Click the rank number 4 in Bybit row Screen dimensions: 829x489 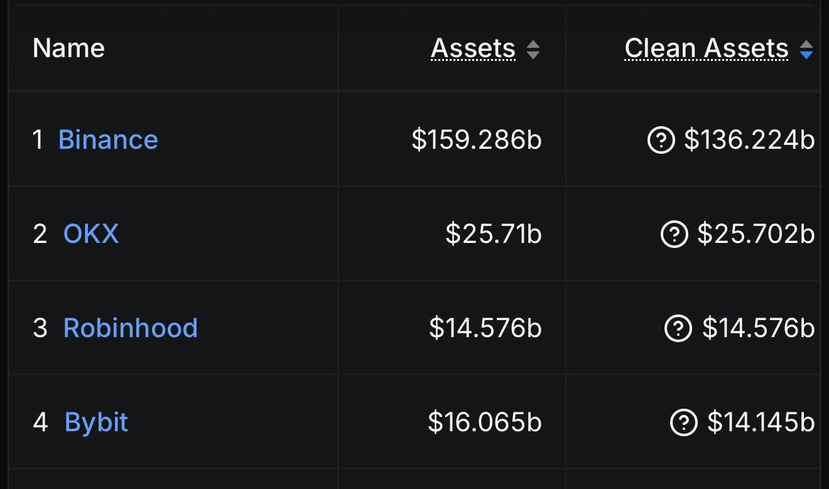tap(40, 422)
